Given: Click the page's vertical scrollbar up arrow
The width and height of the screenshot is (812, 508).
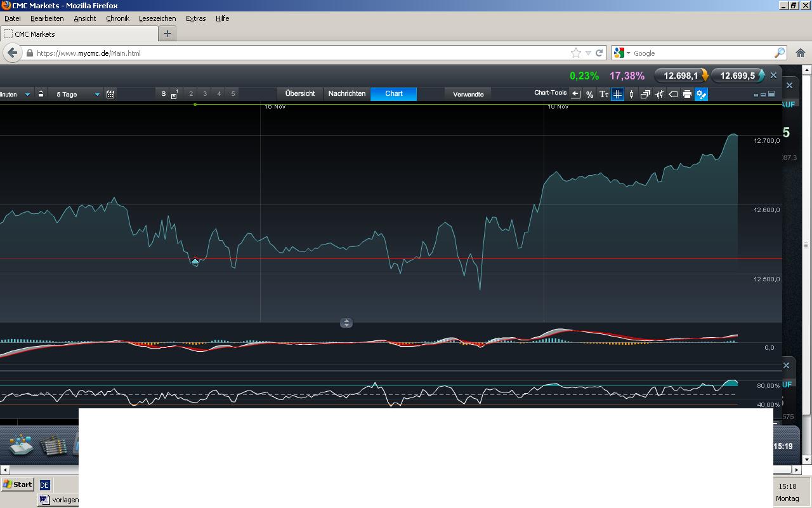Looking at the screenshot, I should [806, 70].
